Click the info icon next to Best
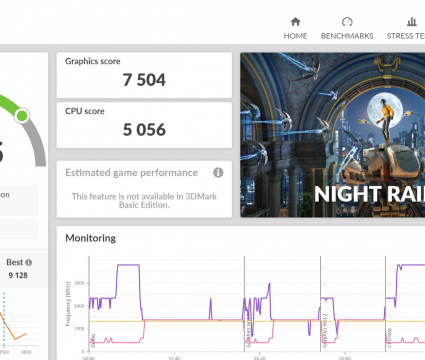Screen dimensions: 425x360 point(29,262)
